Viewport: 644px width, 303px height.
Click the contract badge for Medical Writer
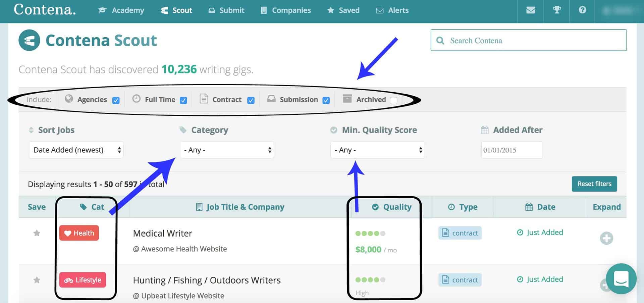[460, 233]
